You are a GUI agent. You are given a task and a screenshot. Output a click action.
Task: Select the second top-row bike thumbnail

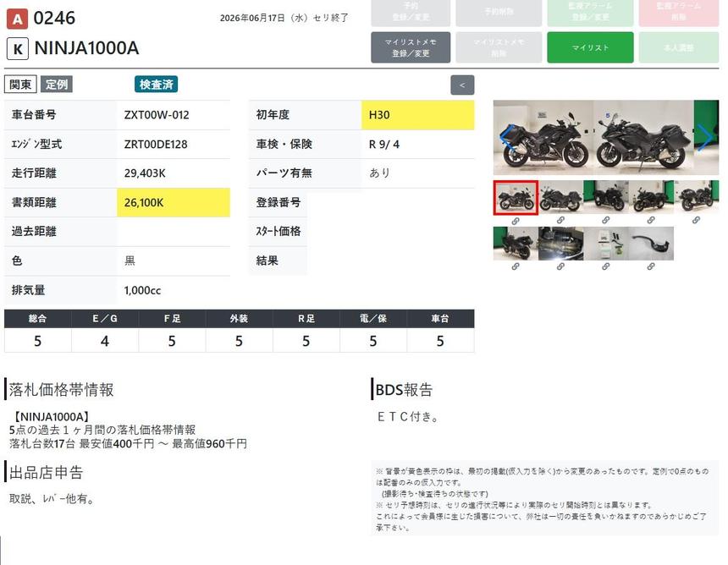pos(560,197)
